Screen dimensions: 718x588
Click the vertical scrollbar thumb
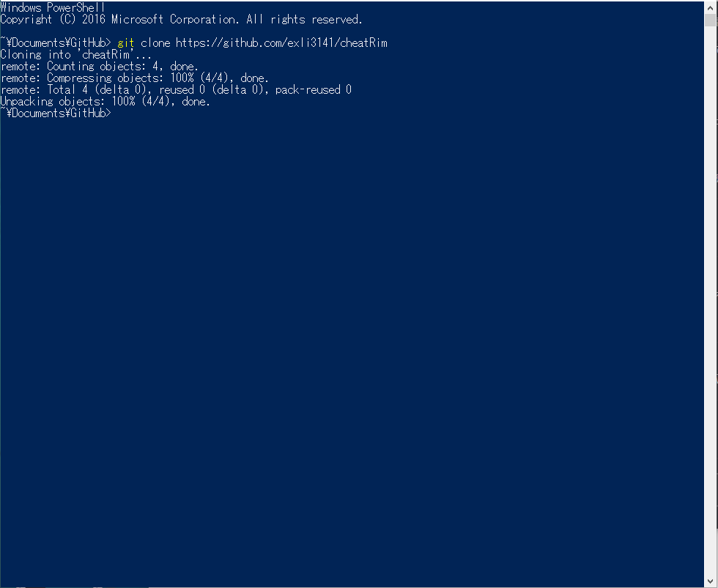(711, 20)
